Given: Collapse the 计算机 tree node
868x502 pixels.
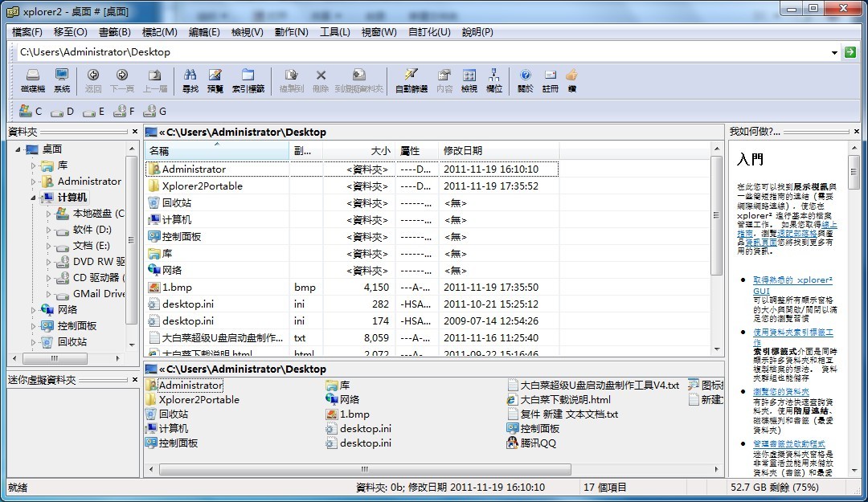Looking at the screenshot, I should [34, 198].
